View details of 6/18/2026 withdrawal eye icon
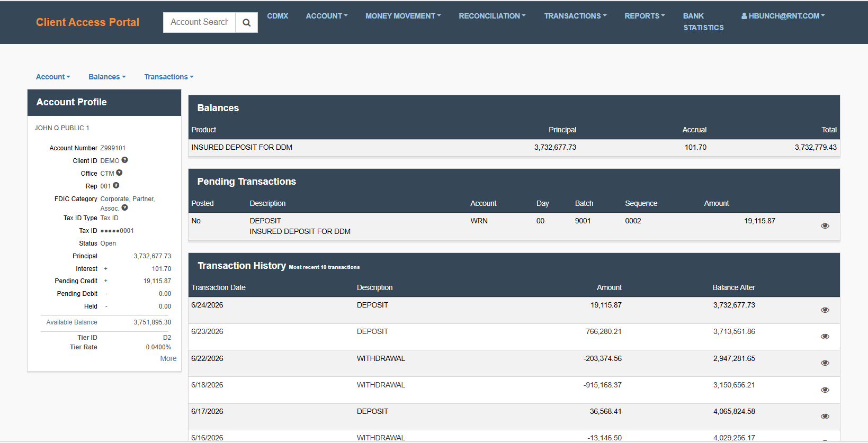This screenshot has width=868, height=443. point(825,390)
